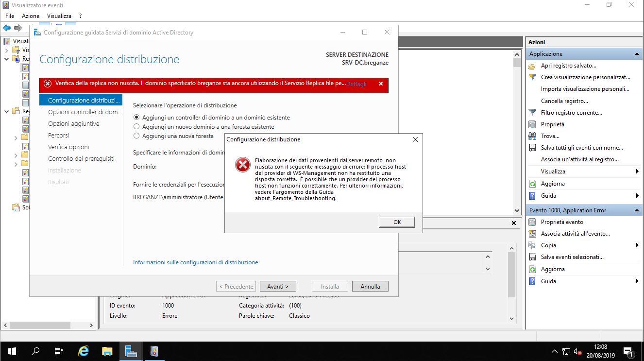Screen dimensions: 644x361
Task: Select Aggiungi un controller di dominio option
Action: click(211, 118)
